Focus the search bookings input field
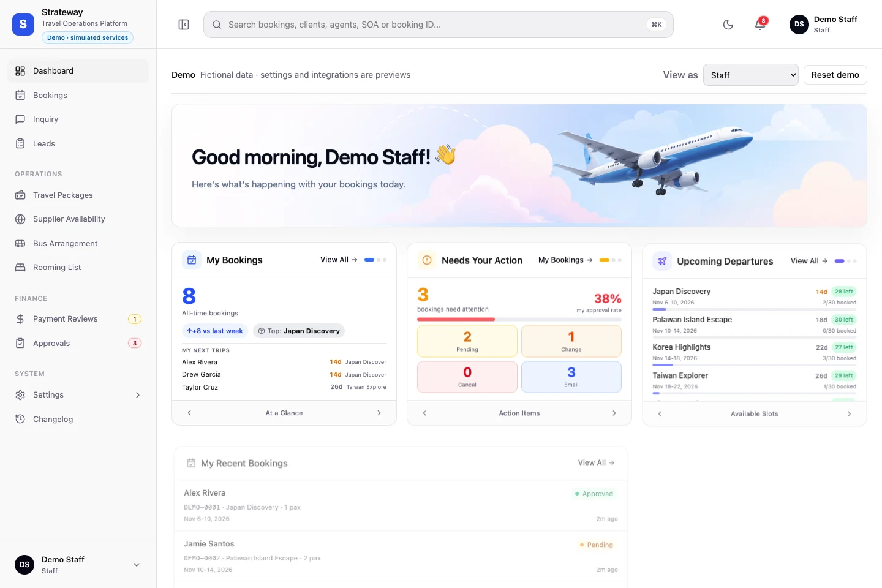The image size is (882, 588). [439, 24]
